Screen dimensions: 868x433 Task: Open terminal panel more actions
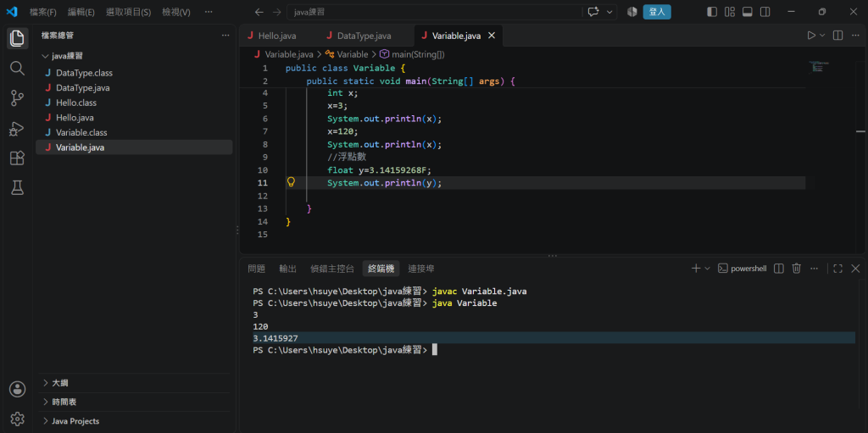814,269
